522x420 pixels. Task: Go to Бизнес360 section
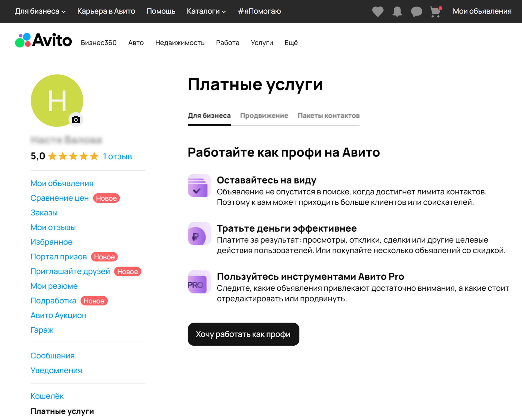point(99,43)
